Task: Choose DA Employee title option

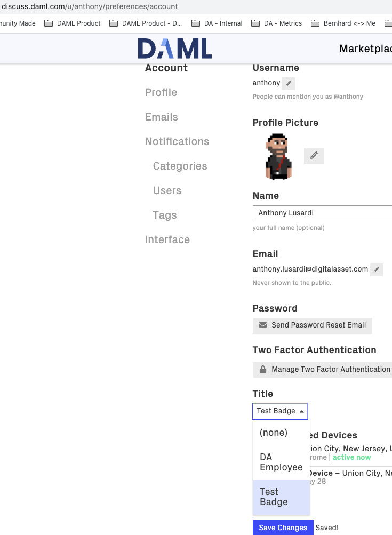Action: [x=281, y=462]
